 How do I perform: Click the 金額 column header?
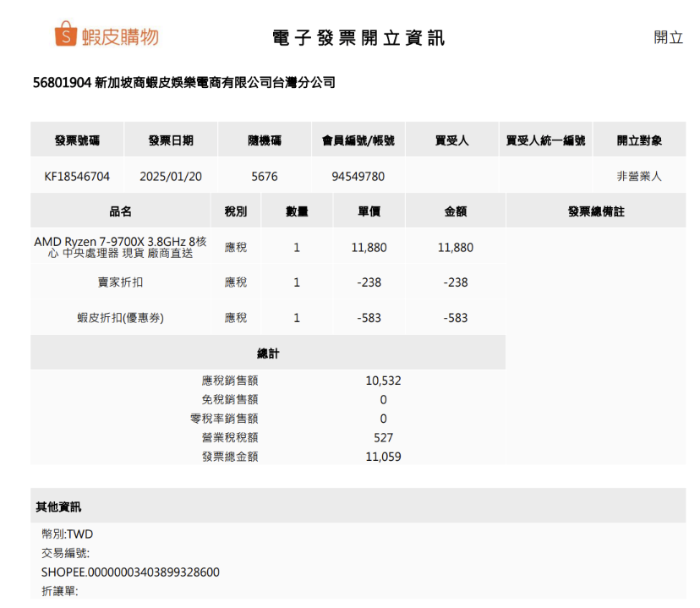click(x=456, y=211)
